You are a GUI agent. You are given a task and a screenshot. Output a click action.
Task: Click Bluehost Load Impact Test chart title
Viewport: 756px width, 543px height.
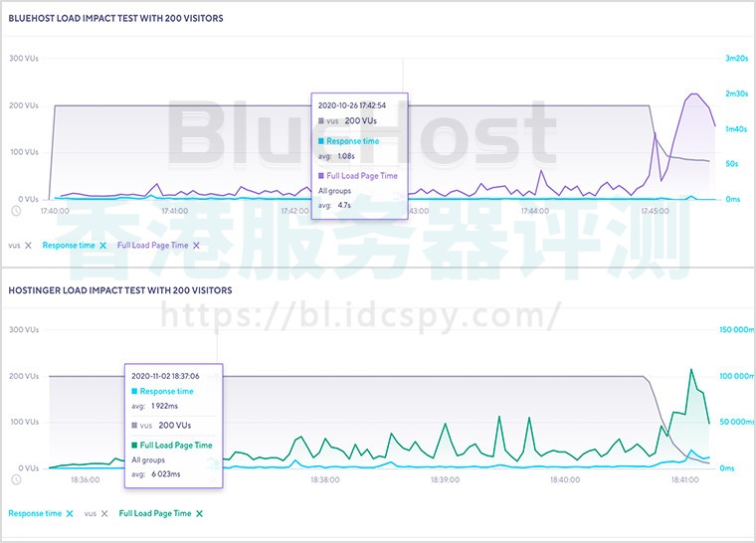[115, 18]
